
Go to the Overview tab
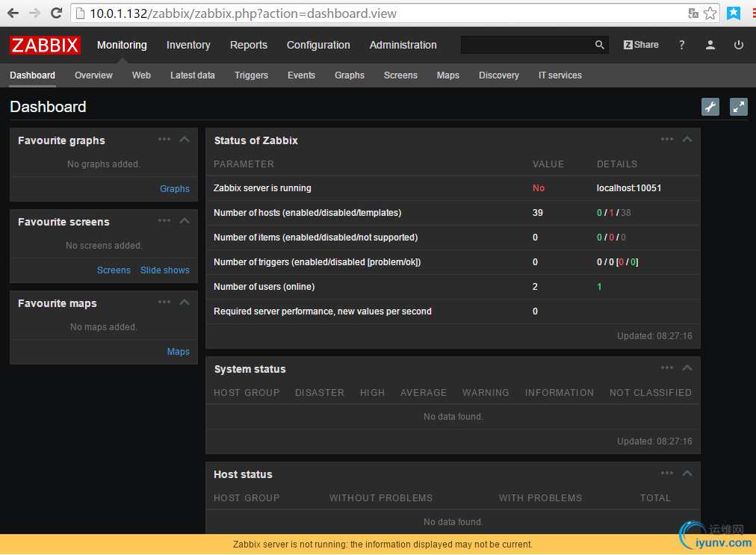(x=93, y=75)
